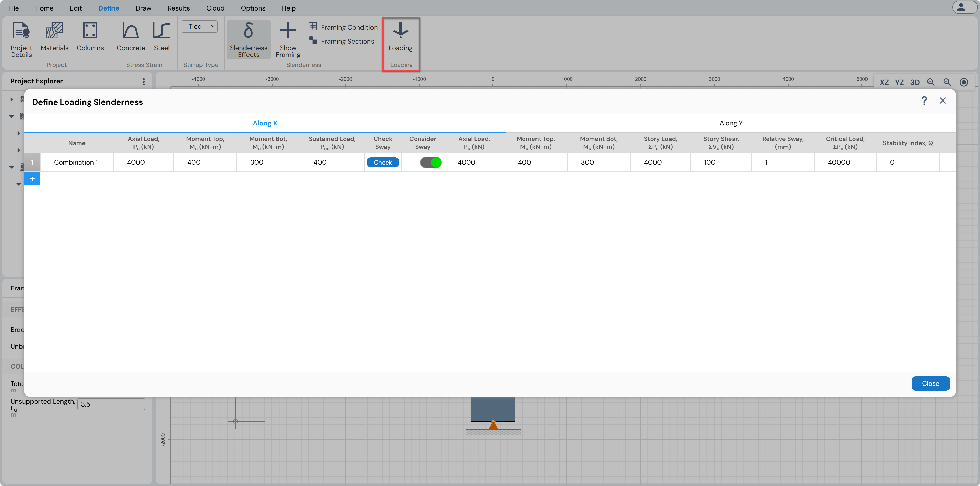
Task: Open the Results tab
Action: (179, 8)
